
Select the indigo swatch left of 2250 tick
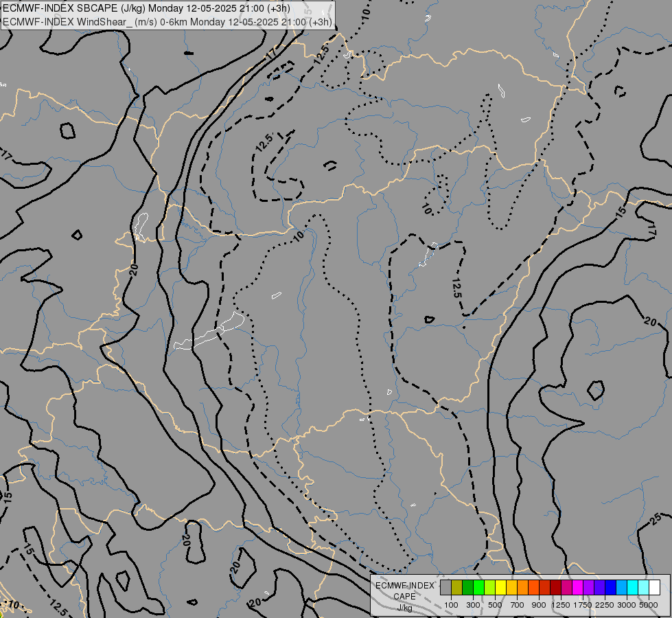coord(599,587)
